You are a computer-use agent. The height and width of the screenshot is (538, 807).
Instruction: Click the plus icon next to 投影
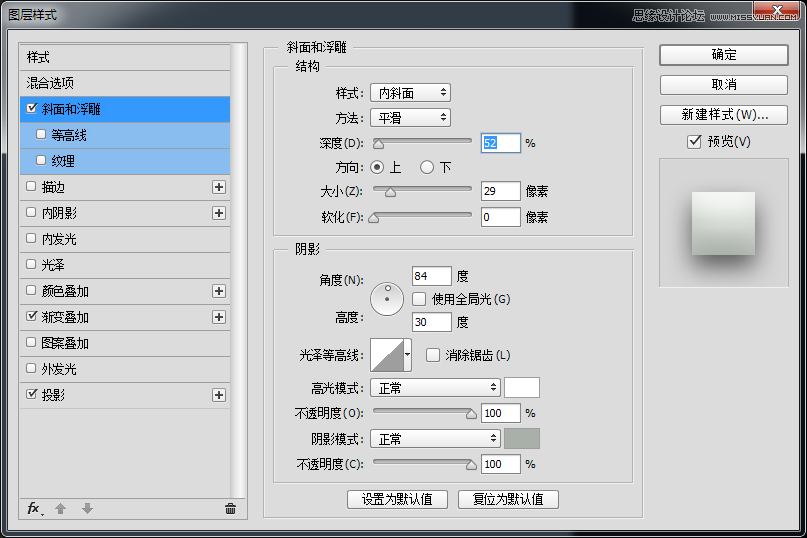point(219,395)
